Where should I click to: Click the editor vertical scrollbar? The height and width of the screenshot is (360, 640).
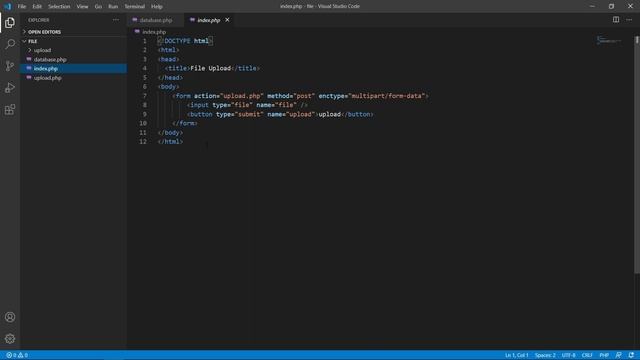[x=637, y=155]
